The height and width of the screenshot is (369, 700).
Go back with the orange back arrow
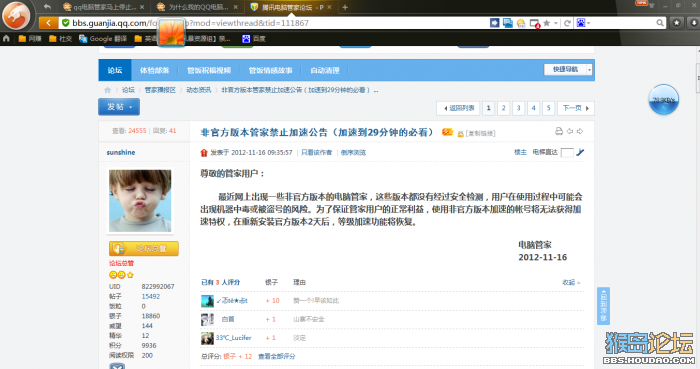point(48,23)
